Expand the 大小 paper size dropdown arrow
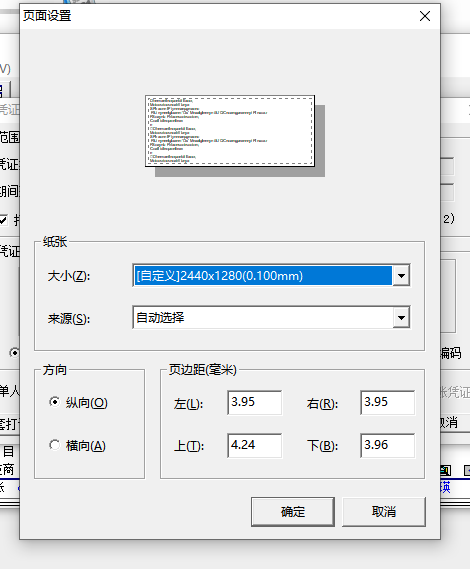The width and height of the screenshot is (470, 569). [401, 276]
